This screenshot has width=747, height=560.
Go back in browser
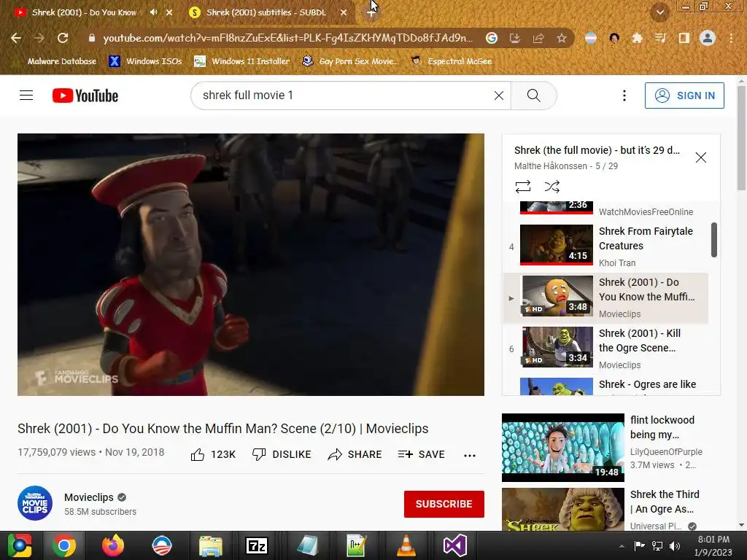coord(16,38)
